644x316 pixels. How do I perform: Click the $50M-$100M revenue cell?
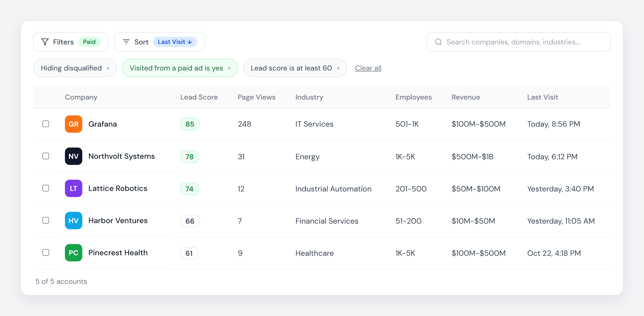[476, 189]
